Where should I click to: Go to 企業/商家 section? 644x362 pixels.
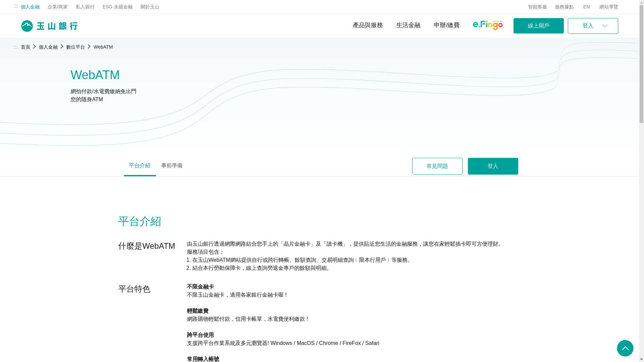point(58,7)
